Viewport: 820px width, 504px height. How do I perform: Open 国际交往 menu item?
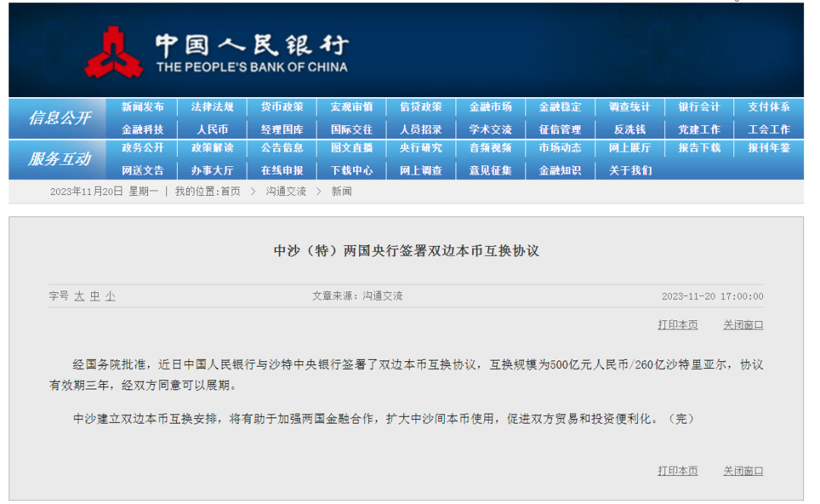(x=352, y=129)
